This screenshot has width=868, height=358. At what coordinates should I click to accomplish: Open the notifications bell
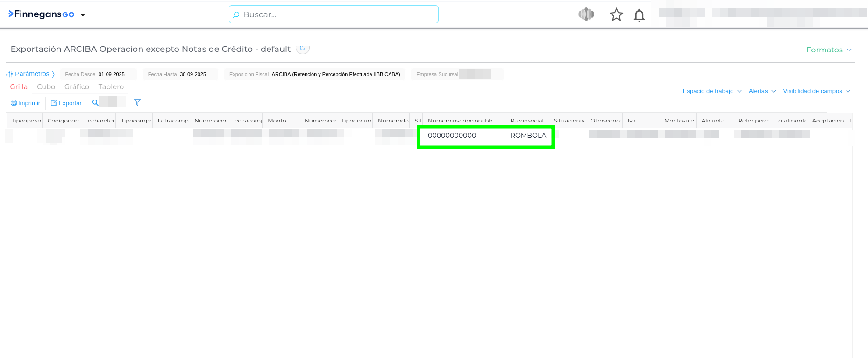pyautogui.click(x=639, y=15)
